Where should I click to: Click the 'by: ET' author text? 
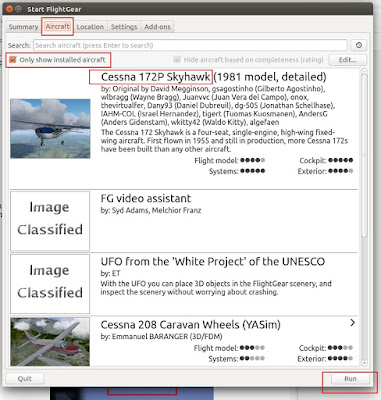click(110, 274)
